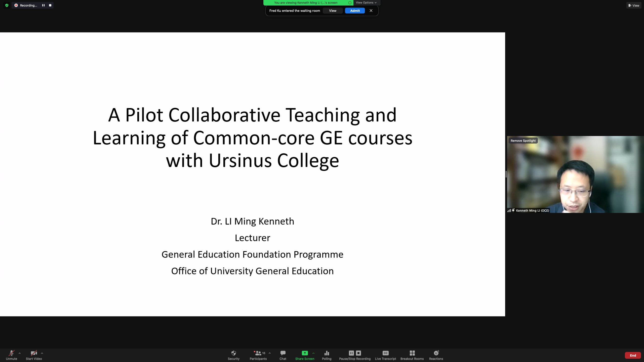Screen dimensions: 644x362
Task: Open the Chat panel
Action: coord(283,355)
